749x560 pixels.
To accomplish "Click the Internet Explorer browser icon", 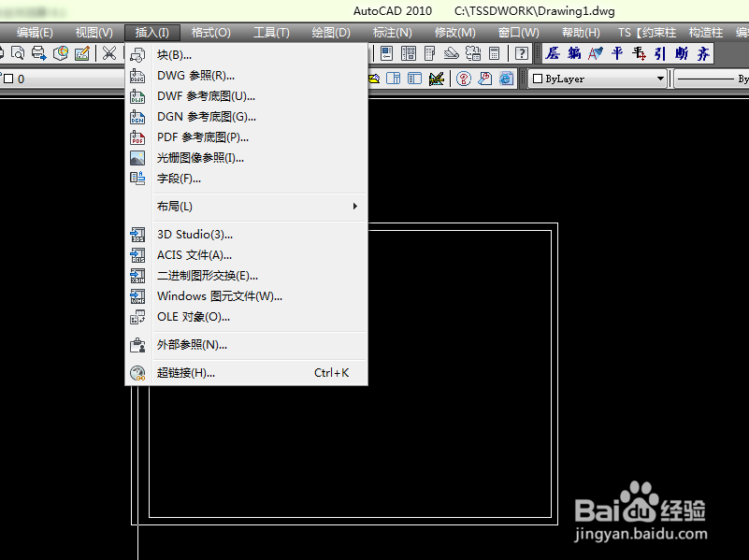I will (x=506, y=79).
